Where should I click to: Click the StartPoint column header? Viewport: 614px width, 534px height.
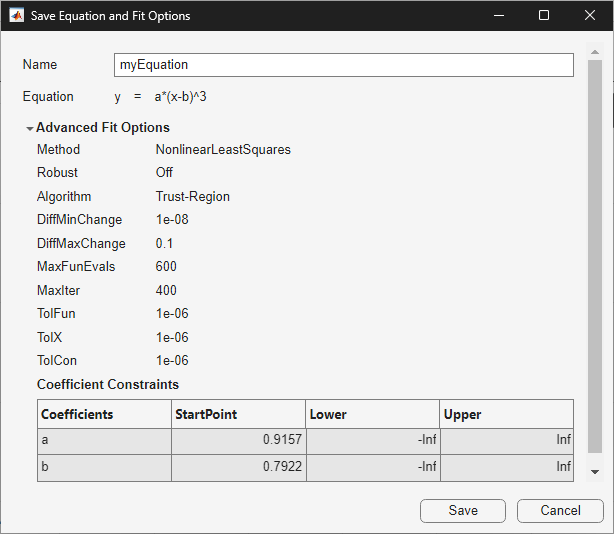[238, 414]
